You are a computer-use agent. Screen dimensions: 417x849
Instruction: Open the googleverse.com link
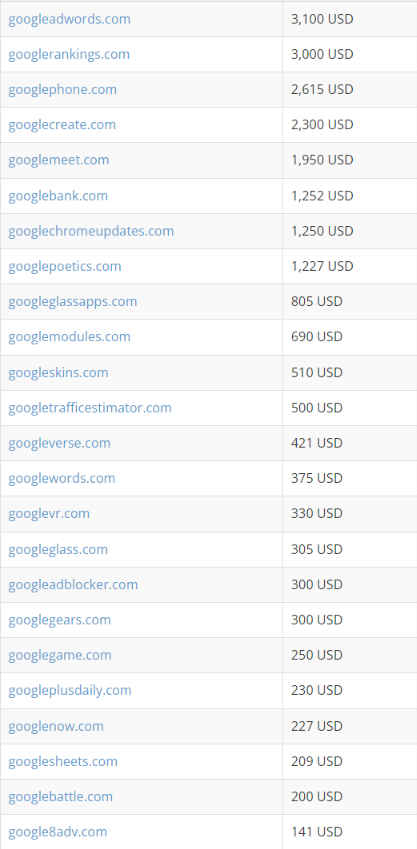coord(59,443)
